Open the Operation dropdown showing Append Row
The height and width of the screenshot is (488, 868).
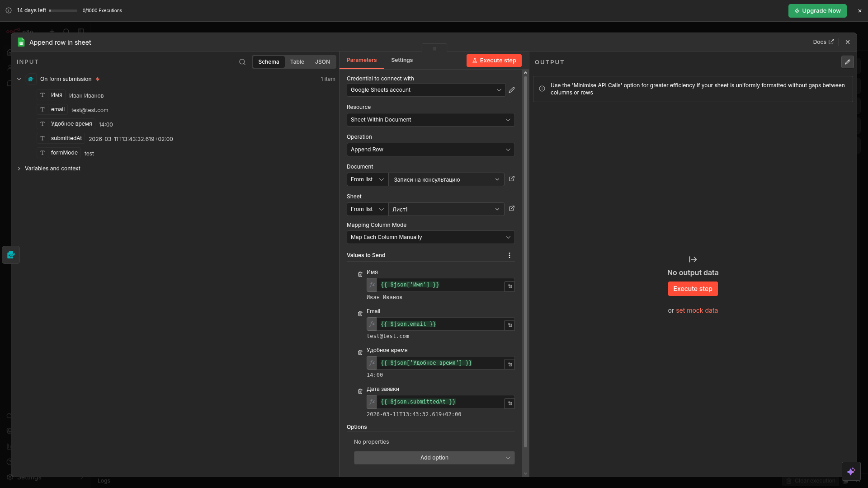(x=430, y=150)
